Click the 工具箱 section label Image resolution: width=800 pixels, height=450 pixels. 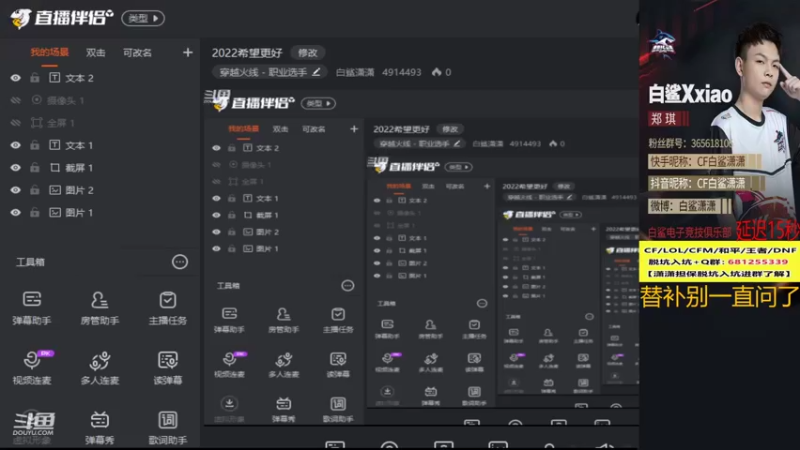click(x=31, y=262)
